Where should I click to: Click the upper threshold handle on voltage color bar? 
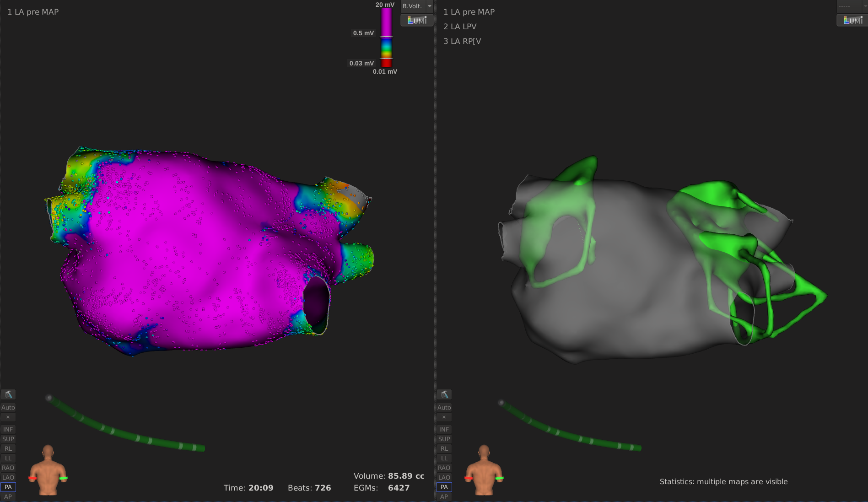pyautogui.click(x=387, y=37)
